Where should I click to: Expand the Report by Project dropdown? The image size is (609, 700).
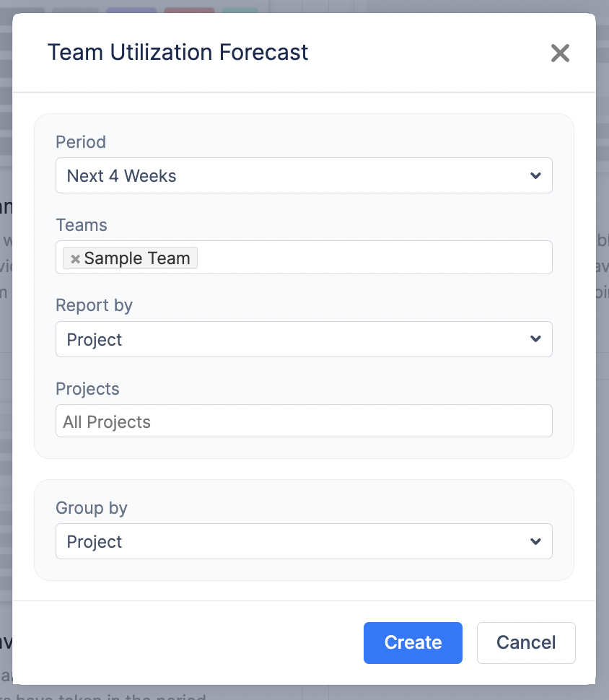[x=289, y=339]
